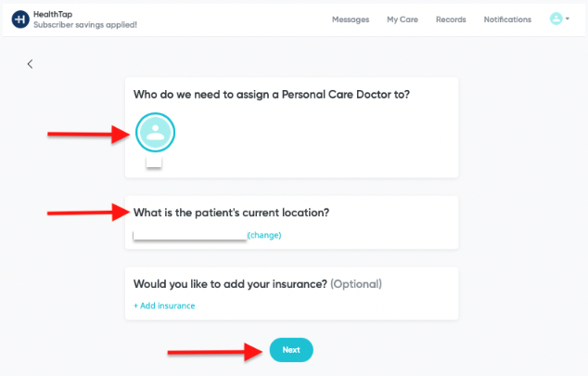The image size is (588, 376).
Task: Go to the Records page
Action: coord(451,19)
